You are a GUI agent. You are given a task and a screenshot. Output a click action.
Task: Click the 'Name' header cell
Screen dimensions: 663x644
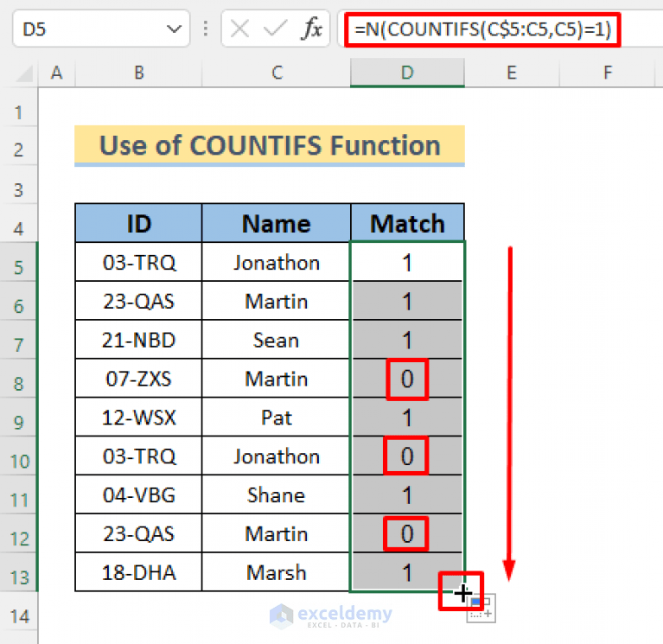click(x=277, y=223)
